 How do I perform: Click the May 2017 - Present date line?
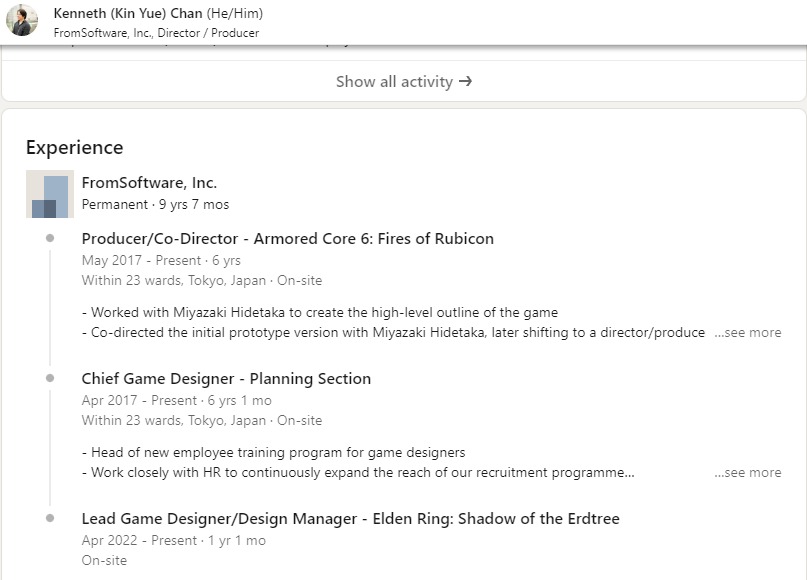click(161, 260)
